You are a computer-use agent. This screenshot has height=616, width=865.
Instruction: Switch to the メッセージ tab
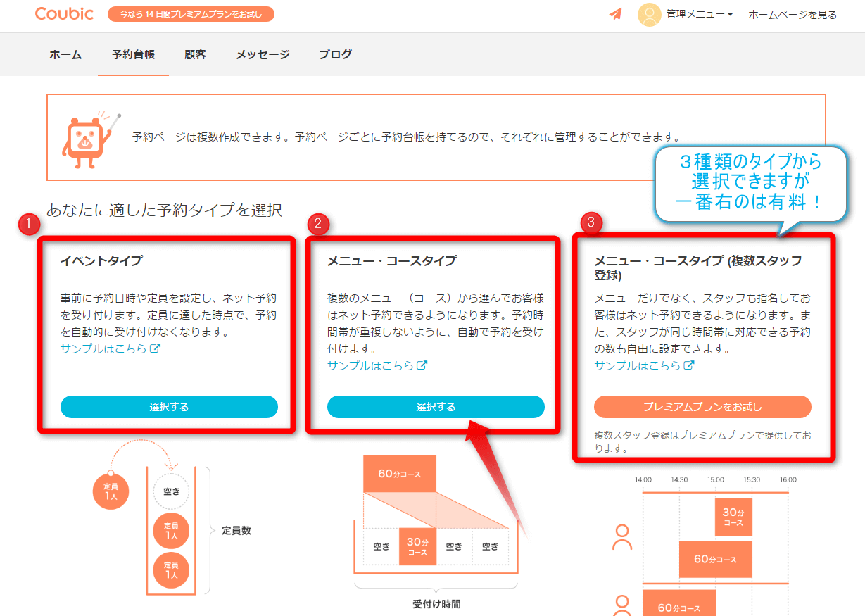263,54
